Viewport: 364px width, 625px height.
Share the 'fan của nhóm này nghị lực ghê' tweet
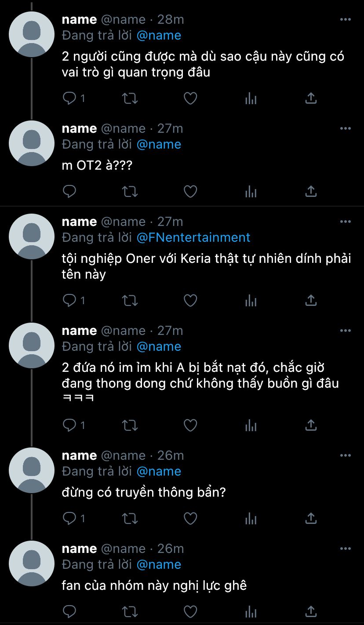(x=311, y=612)
